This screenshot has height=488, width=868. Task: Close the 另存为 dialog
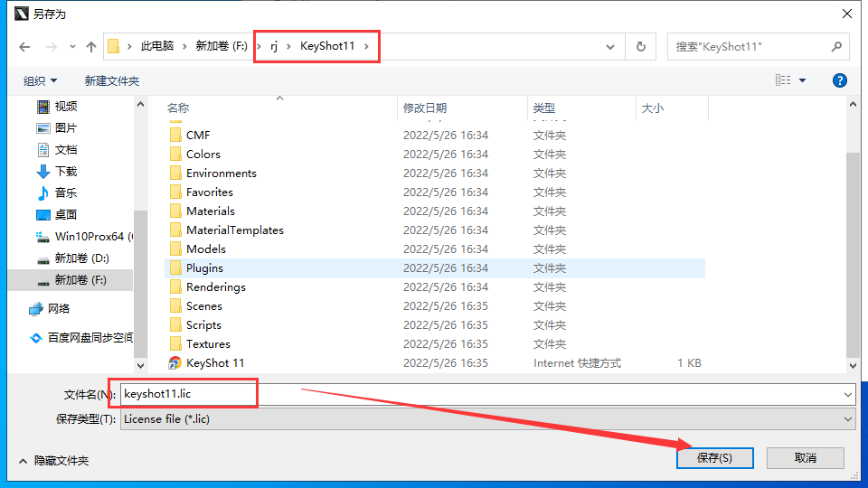click(847, 14)
